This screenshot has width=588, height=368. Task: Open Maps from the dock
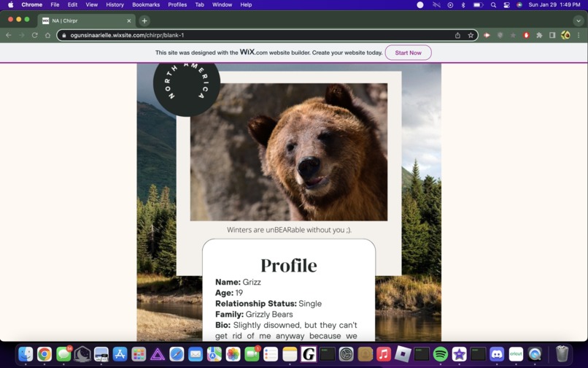click(214, 353)
